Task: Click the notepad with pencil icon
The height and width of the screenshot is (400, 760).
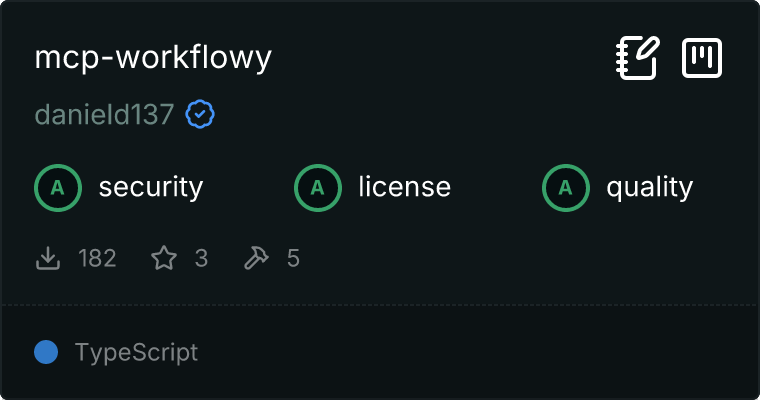Action: [637, 58]
